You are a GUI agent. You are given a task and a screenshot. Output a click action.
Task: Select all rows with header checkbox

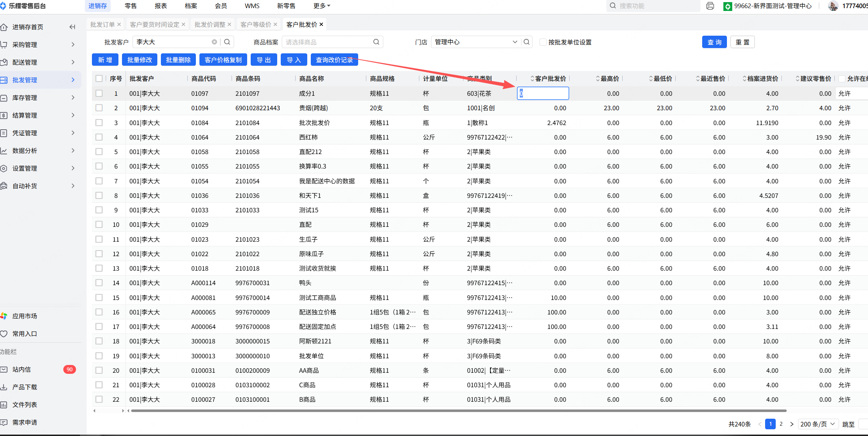[99, 78]
